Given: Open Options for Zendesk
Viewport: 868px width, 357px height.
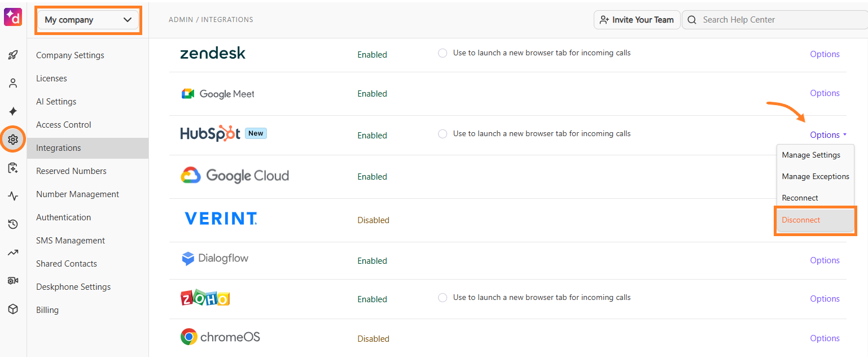Looking at the screenshot, I should pyautogui.click(x=825, y=54).
